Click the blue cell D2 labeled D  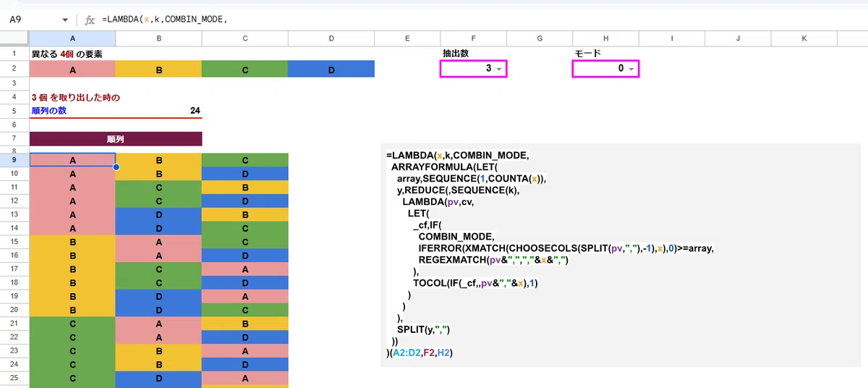click(331, 69)
